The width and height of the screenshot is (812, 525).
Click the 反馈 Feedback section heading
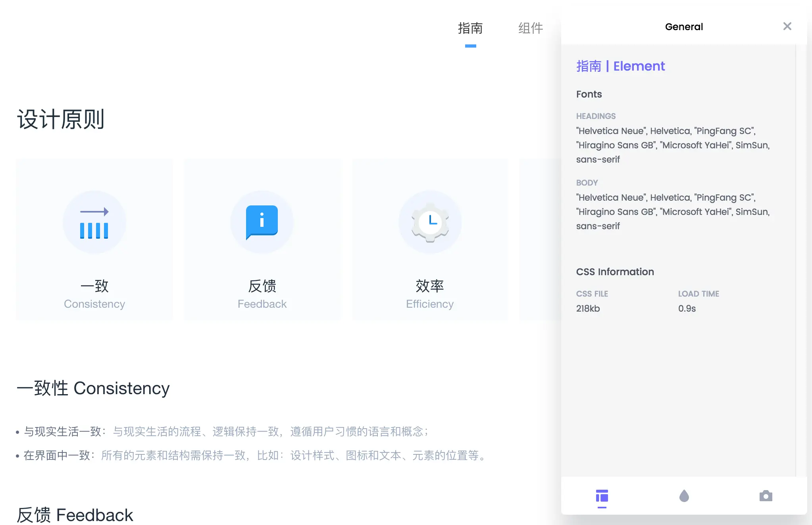[75, 515]
